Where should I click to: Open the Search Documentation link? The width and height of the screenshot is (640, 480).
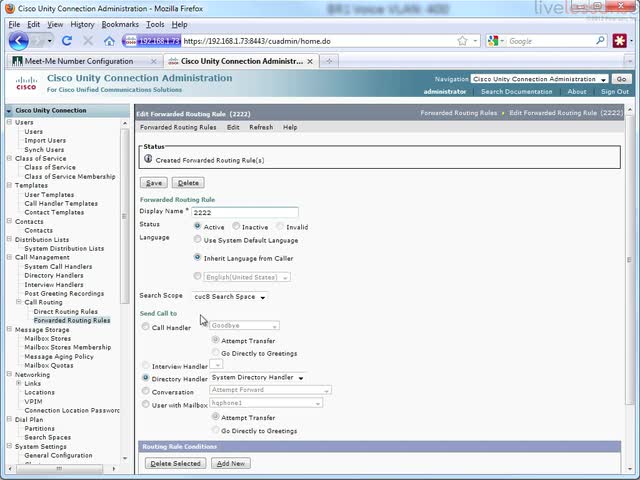[516, 91]
